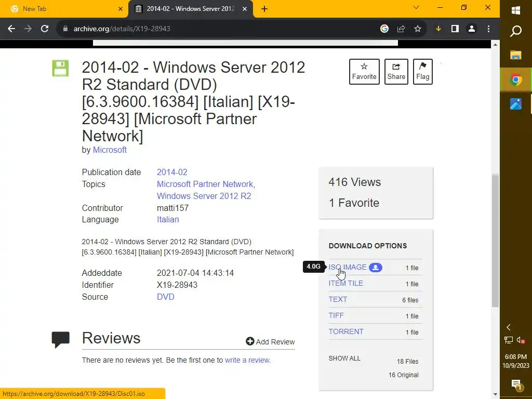The image size is (532, 399).
Task: Open the DVD source link
Action: coord(166,297)
